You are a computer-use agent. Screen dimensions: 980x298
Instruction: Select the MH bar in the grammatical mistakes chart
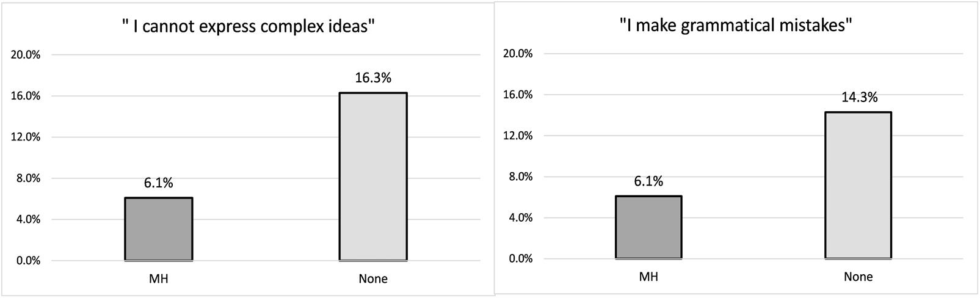click(648, 227)
